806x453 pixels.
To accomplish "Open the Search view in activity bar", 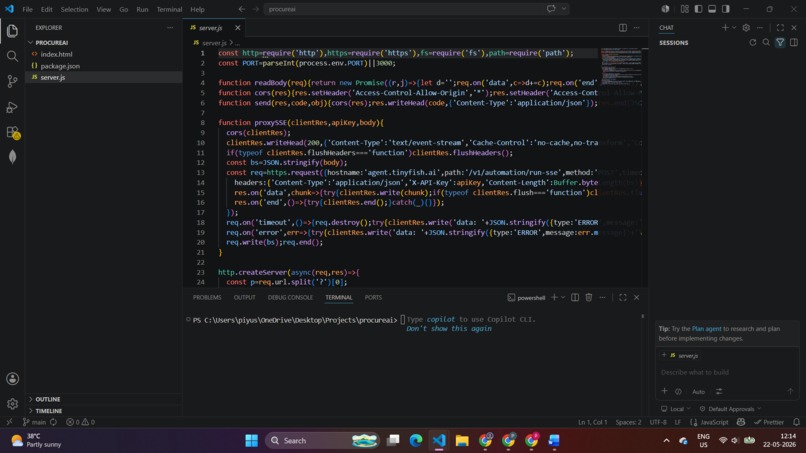I will [x=12, y=56].
